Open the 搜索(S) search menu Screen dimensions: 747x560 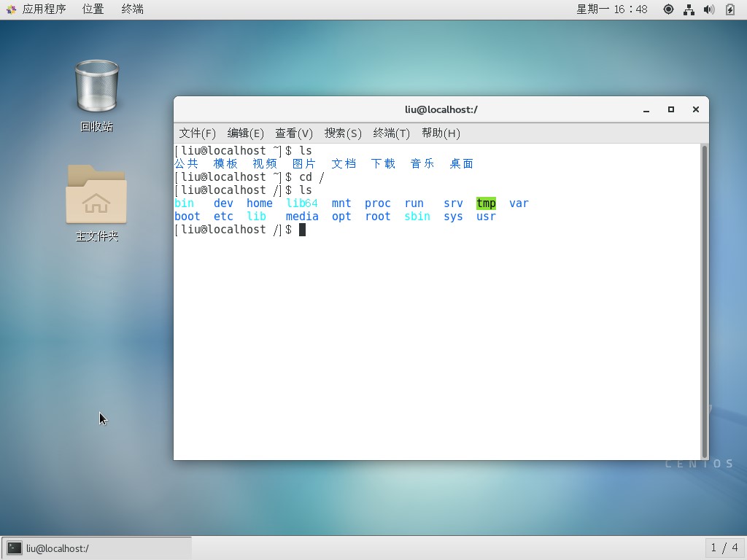pyautogui.click(x=343, y=133)
